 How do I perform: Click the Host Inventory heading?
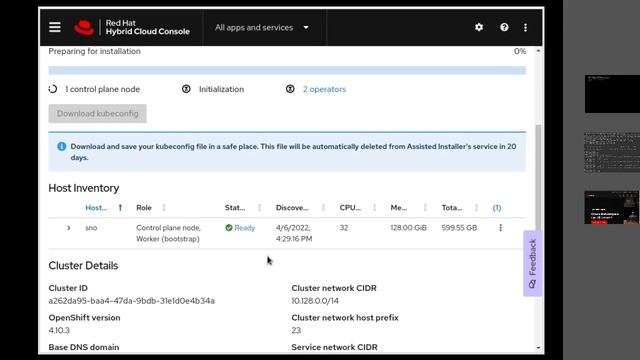(84, 188)
